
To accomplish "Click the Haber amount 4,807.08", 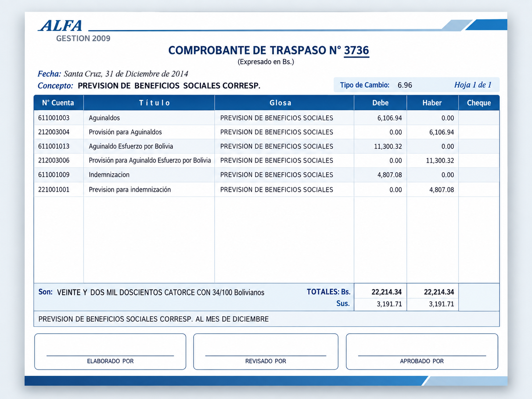I will 442,190.
